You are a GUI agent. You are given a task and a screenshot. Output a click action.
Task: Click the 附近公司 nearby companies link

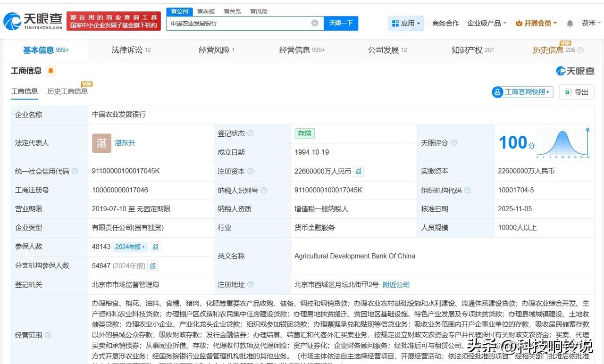point(396,284)
